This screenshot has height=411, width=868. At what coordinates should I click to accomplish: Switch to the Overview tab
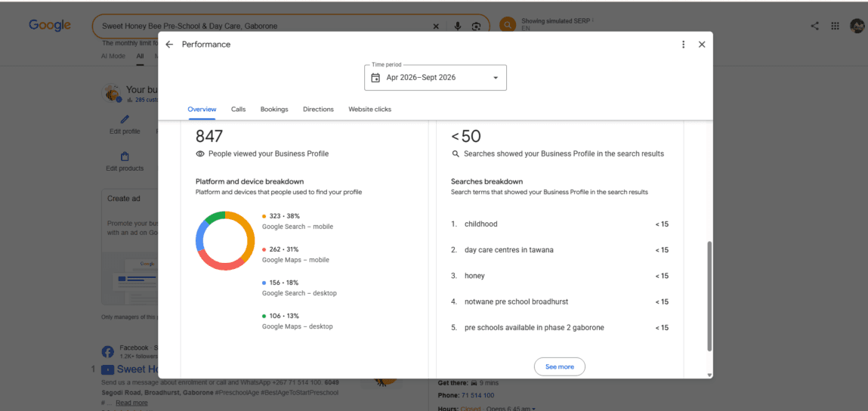[x=202, y=109]
